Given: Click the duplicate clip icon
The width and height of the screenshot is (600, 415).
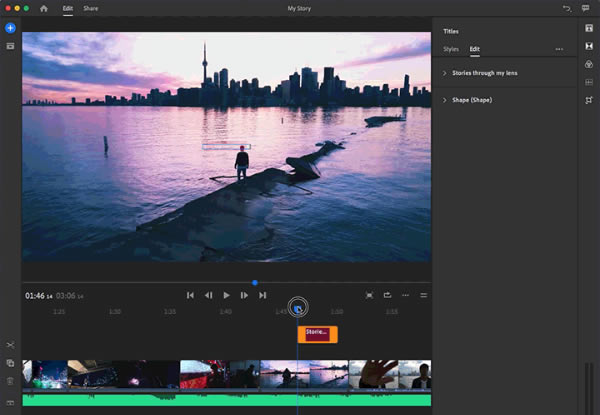Looking at the screenshot, I should pos(10,363).
